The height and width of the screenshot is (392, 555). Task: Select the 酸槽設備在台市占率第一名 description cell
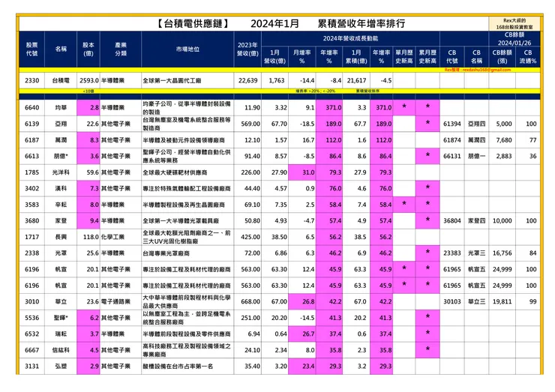pos(187,367)
